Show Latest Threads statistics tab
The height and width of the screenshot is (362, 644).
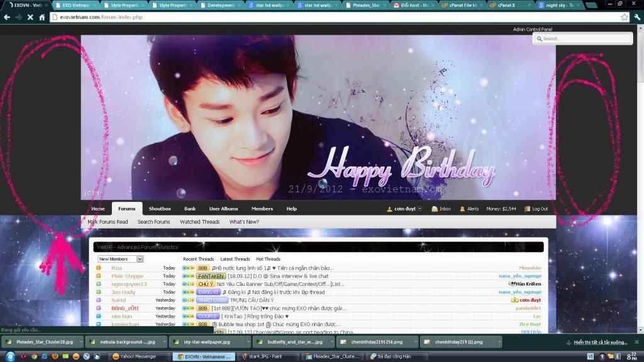pos(235,260)
